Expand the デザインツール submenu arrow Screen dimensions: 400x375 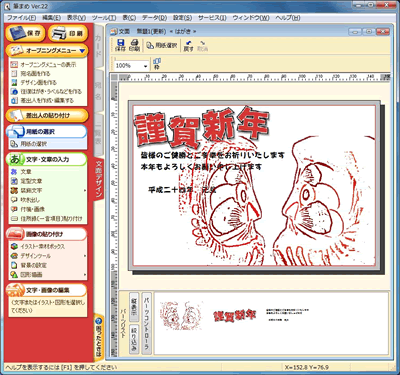coord(85,256)
